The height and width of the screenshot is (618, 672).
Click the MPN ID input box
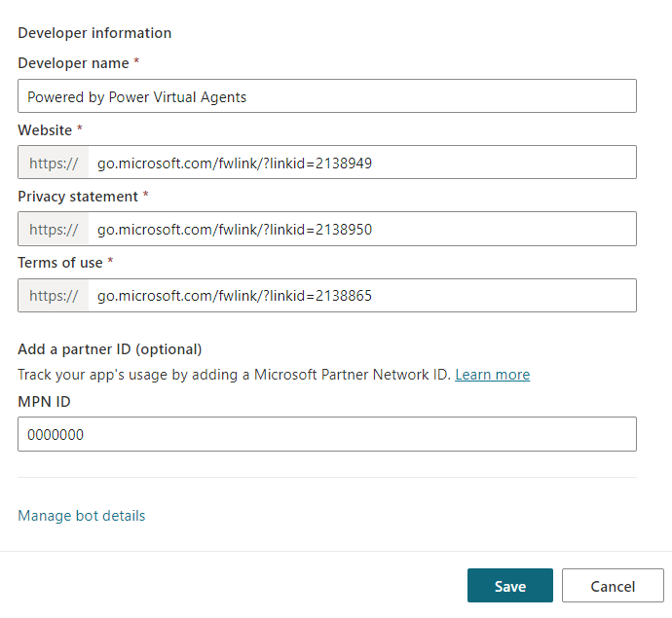(x=326, y=435)
